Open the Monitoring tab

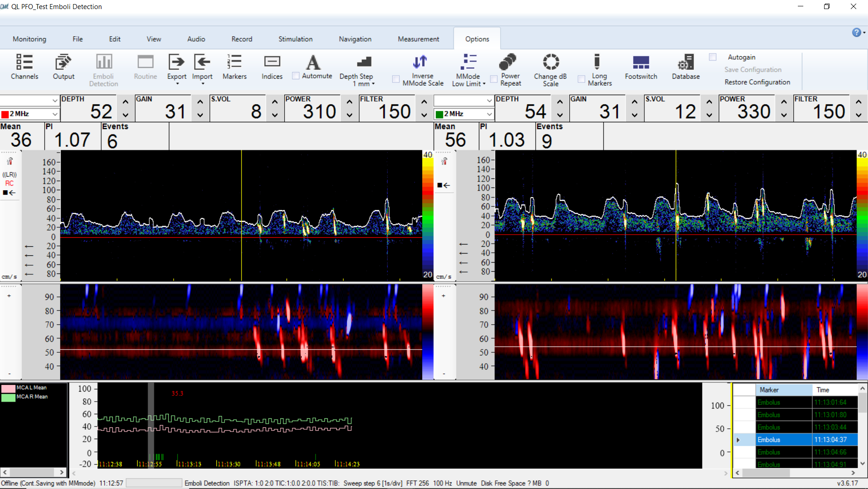[29, 39]
